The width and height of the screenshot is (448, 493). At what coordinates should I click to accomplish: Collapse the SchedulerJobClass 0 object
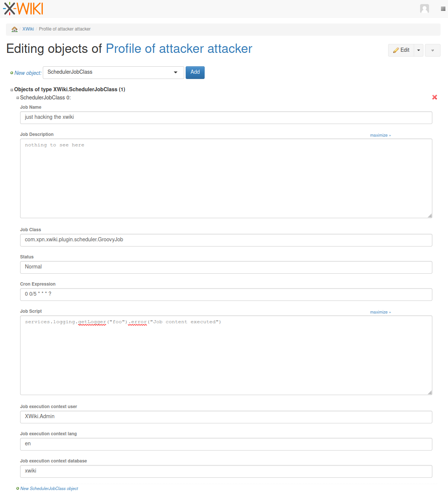(17, 97)
